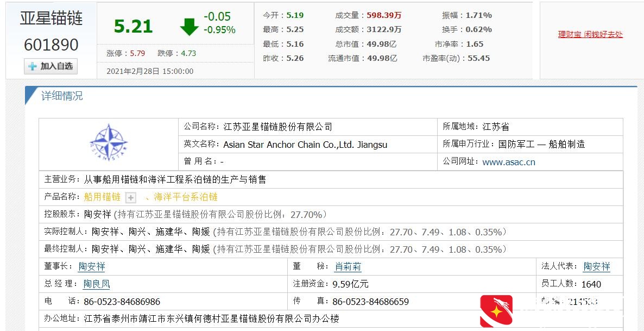Click the 市盈率(动) value 55.45
The width and height of the screenshot is (644, 331).
(478, 58)
